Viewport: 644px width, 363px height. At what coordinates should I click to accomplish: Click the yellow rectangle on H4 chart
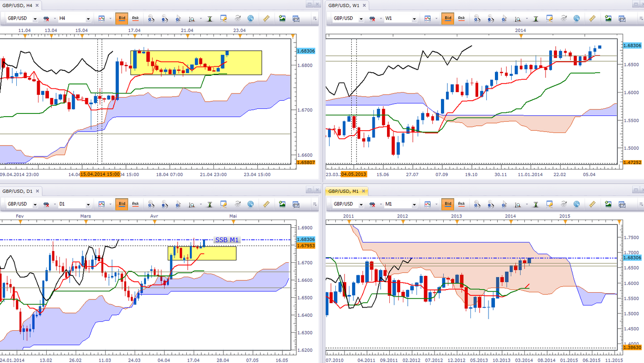point(196,63)
